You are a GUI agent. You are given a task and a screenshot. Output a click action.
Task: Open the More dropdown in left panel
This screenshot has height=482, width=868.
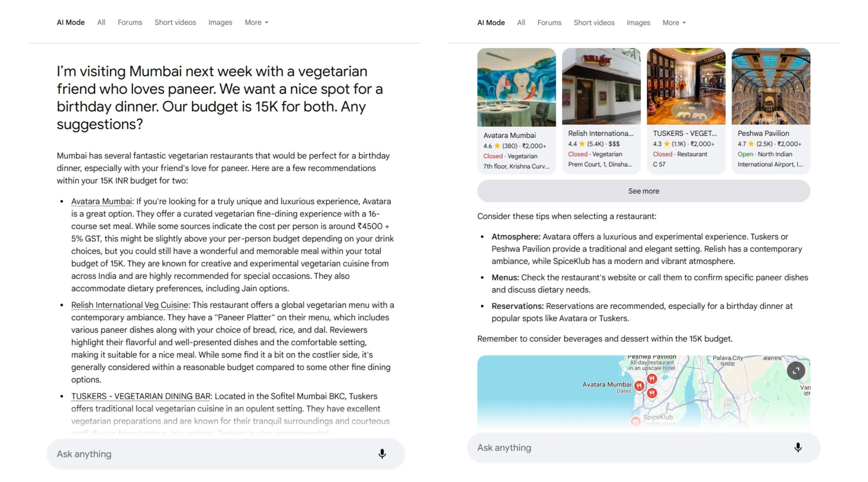[x=257, y=22]
